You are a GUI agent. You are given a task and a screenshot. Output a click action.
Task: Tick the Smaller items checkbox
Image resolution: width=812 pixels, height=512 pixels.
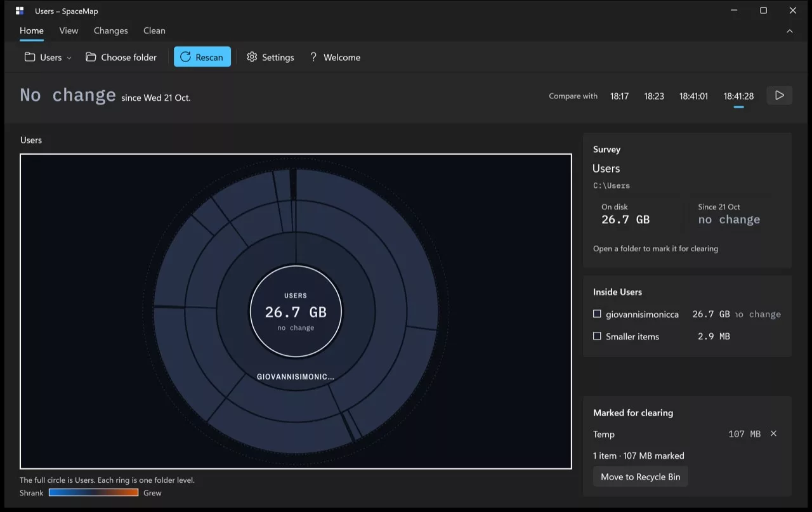[597, 336]
